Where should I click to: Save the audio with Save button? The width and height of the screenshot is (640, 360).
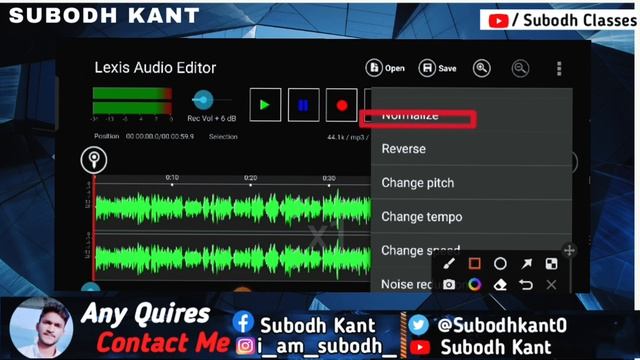[x=437, y=68]
